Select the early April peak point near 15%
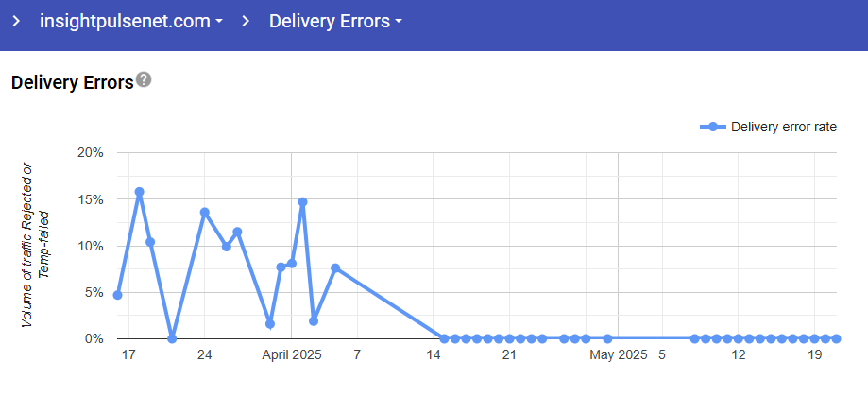 point(302,201)
